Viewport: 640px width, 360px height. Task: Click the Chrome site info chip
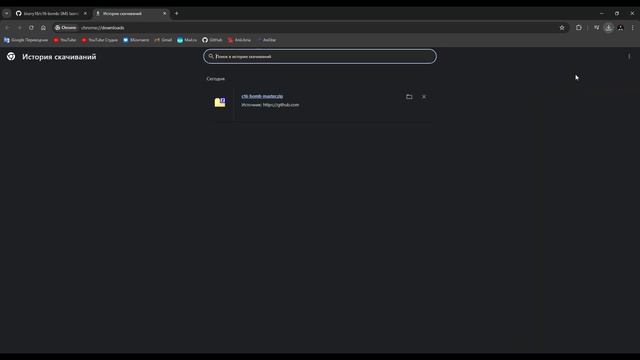(66, 28)
